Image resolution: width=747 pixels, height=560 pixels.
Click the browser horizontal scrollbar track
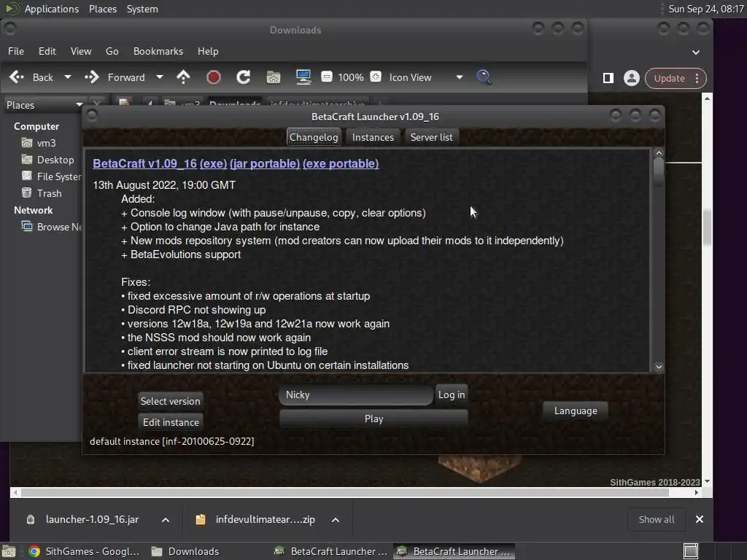click(355, 492)
